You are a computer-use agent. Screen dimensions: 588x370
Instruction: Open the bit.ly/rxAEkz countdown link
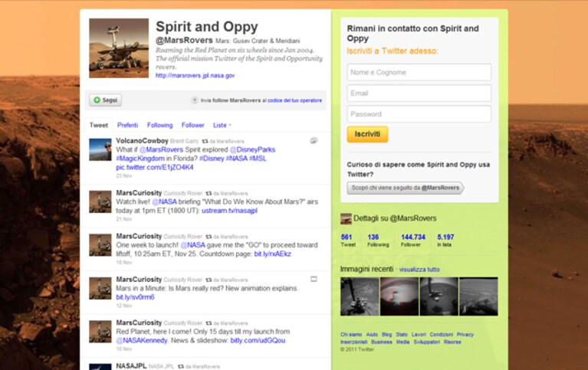pos(273,254)
